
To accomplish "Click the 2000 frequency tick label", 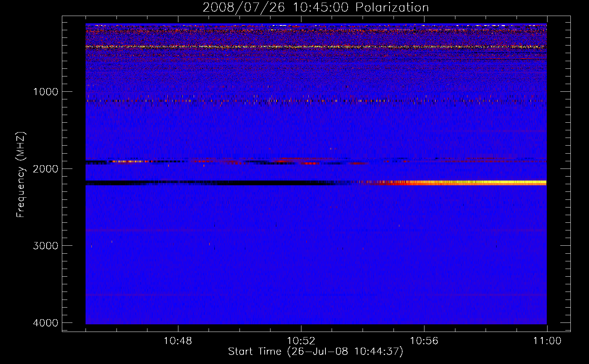I will click(46, 169).
